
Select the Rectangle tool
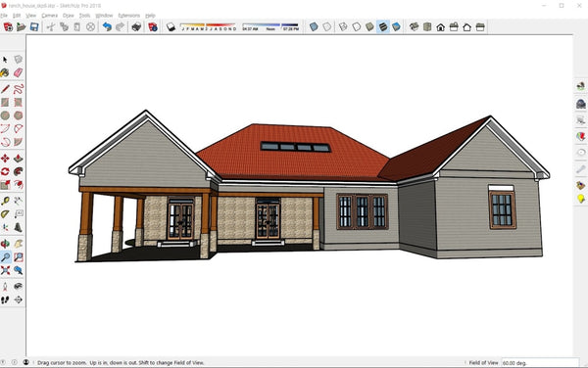(5, 102)
